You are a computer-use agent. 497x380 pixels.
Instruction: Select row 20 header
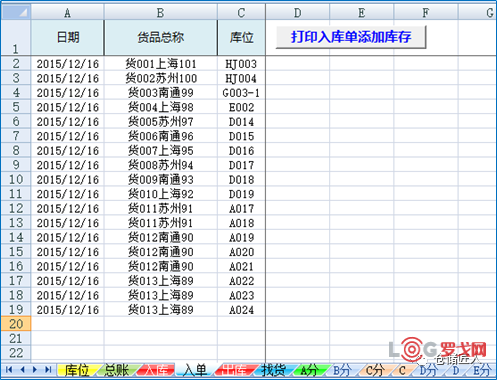tap(16, 324)
